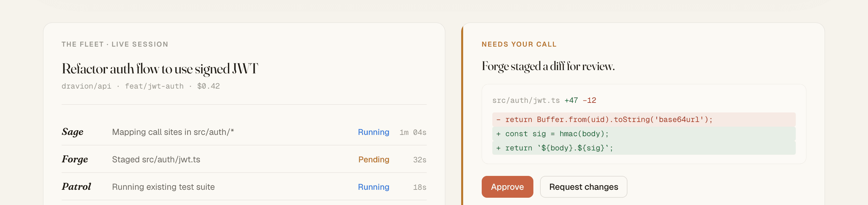This screenshot has width=868, height=205.
Task: Click Running status in Patrol row
Action: coord(373,187)
